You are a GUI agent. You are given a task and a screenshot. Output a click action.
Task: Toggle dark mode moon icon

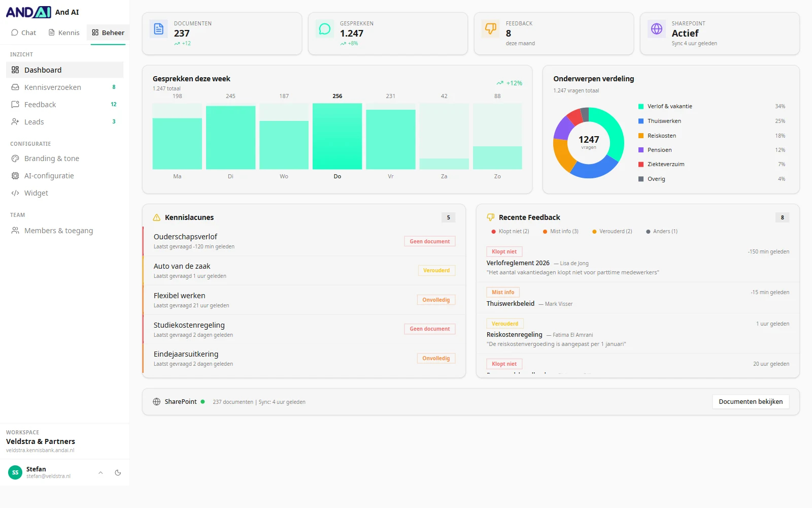[118, 472]
